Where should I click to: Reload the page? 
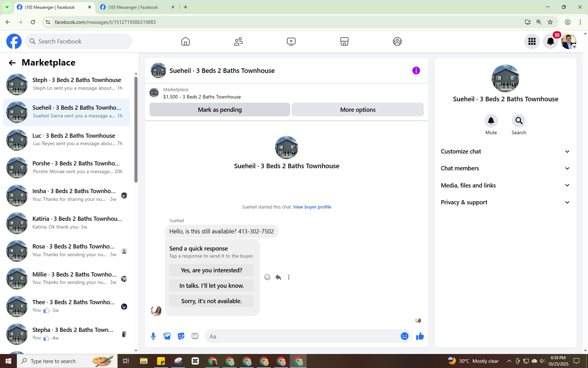[x=33, y=22]
